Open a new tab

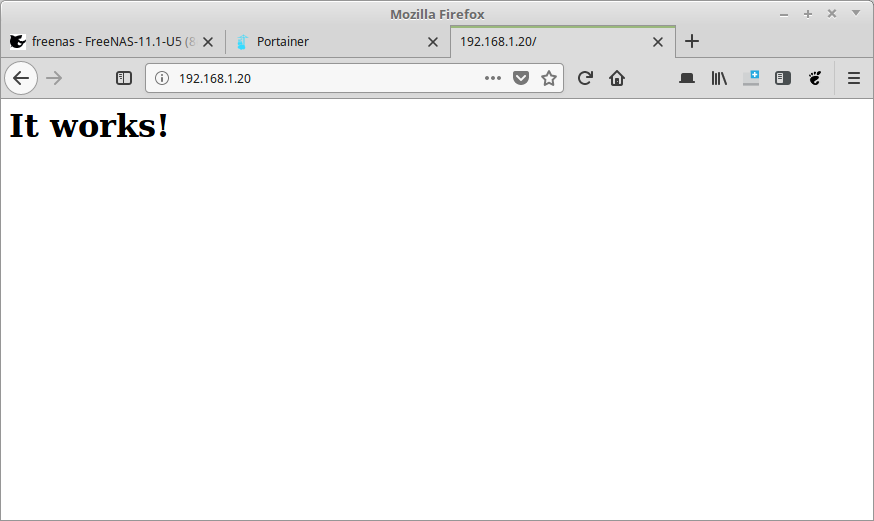click(x=692, y=41)
